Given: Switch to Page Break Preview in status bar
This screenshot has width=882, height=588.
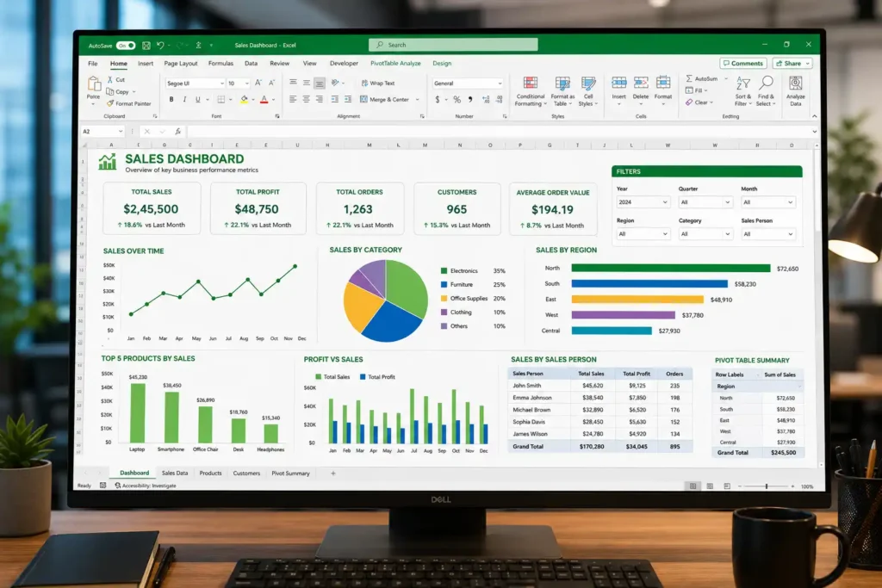Looking at the screenshot, I should (727, 486).
